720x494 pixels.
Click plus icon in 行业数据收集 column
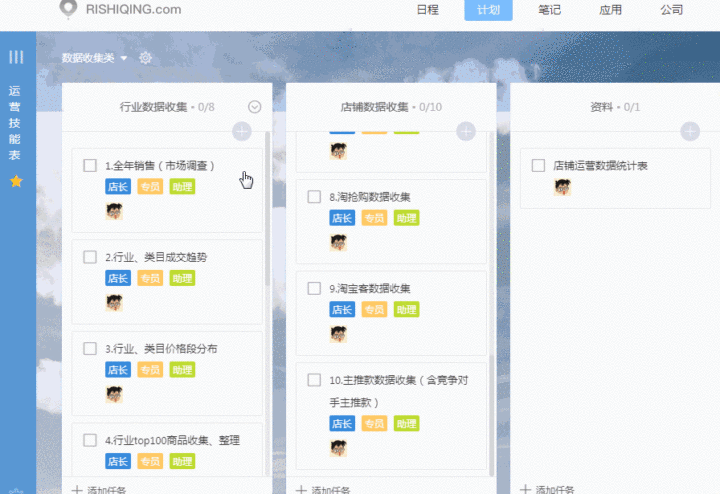tap(241, 131)
